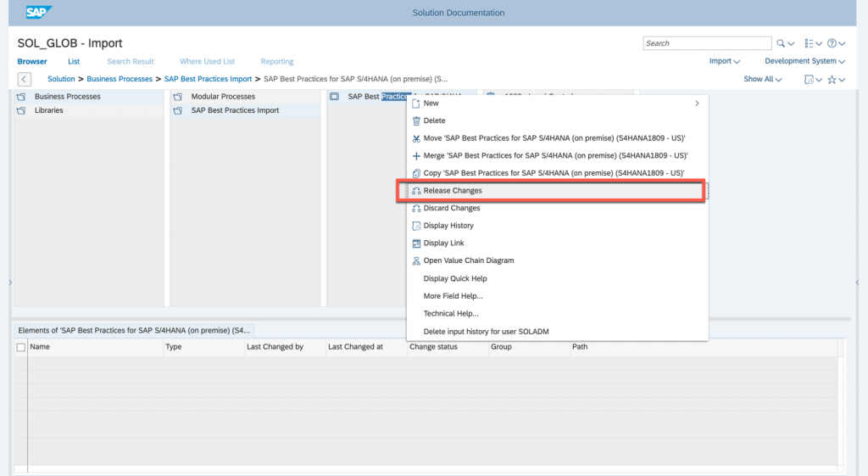Expand the search options chevron
The height and width of the screenshot is (476, 868).
click(x=791, y=44)
